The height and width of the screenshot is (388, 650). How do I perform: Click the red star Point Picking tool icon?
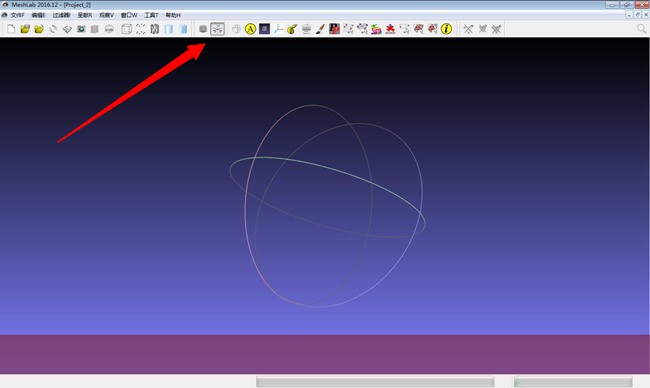pos(390,29)
